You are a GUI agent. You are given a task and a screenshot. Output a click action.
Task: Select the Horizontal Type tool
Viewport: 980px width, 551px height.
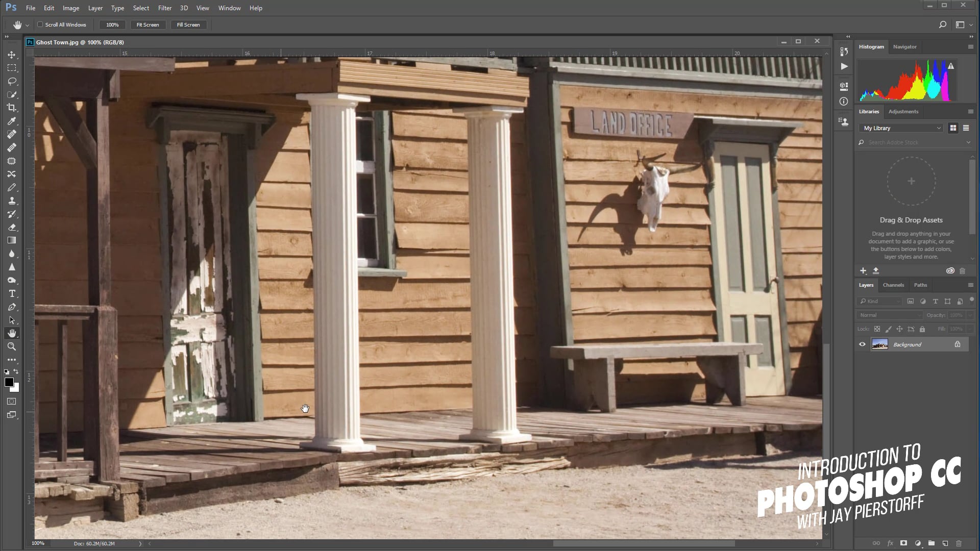(12, 294)
